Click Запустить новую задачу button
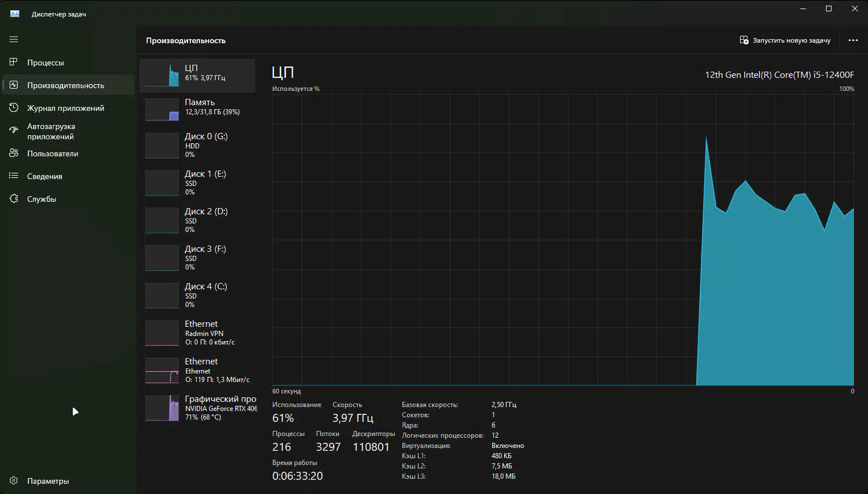Viewport: 868px width, 494px height. [x=785, y=40]
